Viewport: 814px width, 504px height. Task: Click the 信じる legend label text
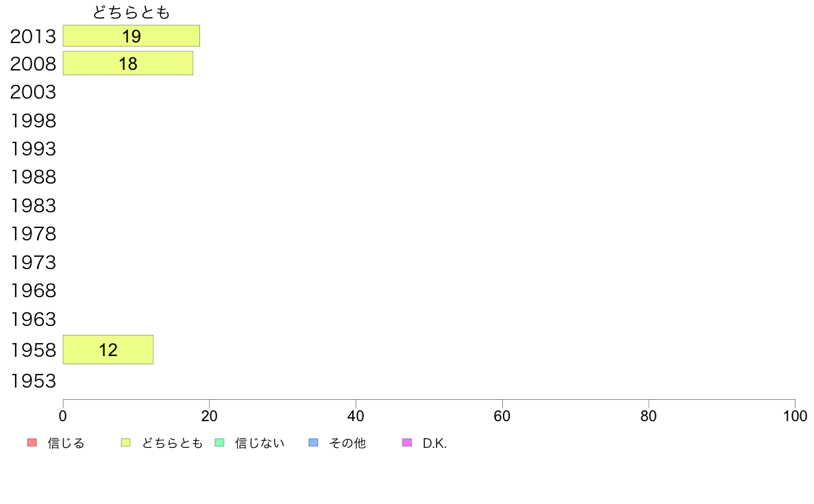66,443
